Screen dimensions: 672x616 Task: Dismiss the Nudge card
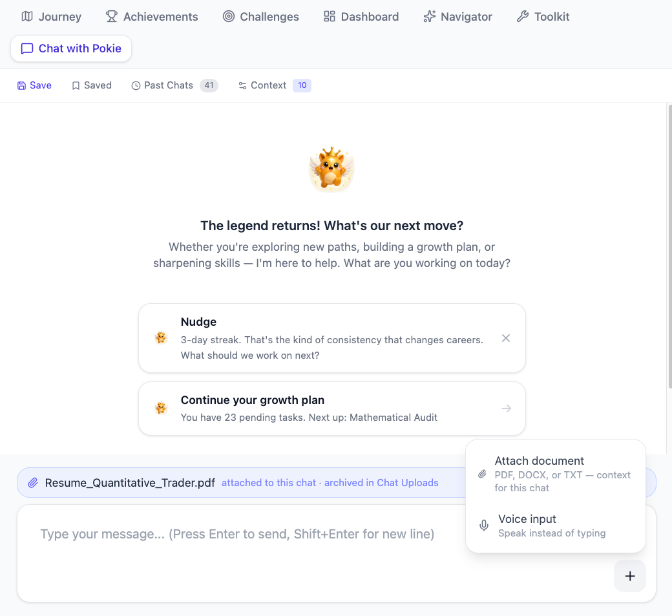coord(506,338)
